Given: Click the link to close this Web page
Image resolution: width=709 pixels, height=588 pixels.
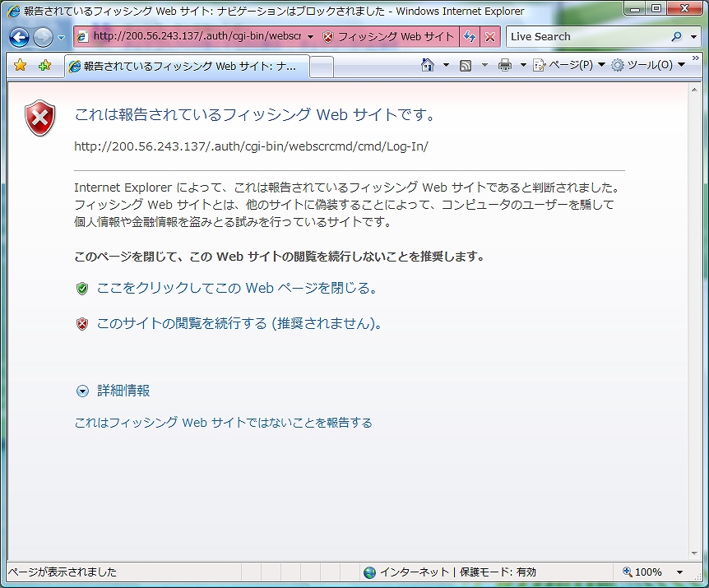Looking at the screenshot, I should [x=236, y=289].
